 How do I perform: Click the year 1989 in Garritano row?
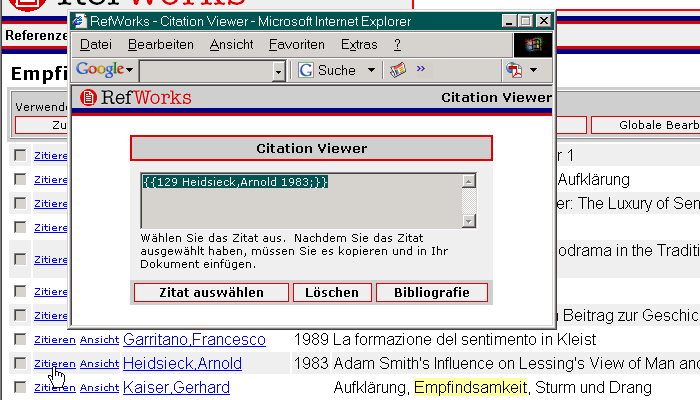tap(311, 340)
